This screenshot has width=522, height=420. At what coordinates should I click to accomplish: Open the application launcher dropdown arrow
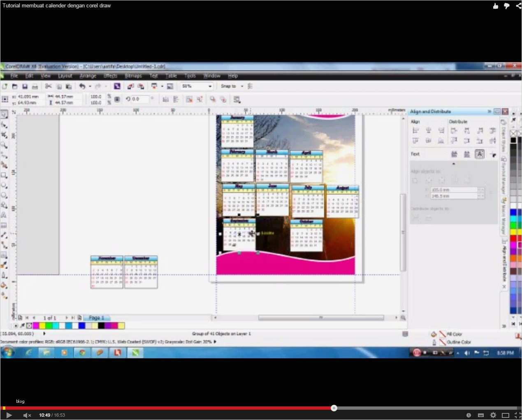(162, 86)
